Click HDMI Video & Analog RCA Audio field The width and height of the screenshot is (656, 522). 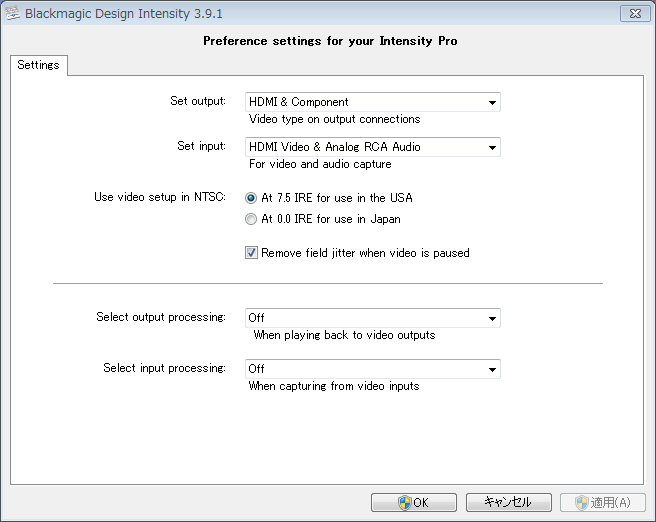372,147
